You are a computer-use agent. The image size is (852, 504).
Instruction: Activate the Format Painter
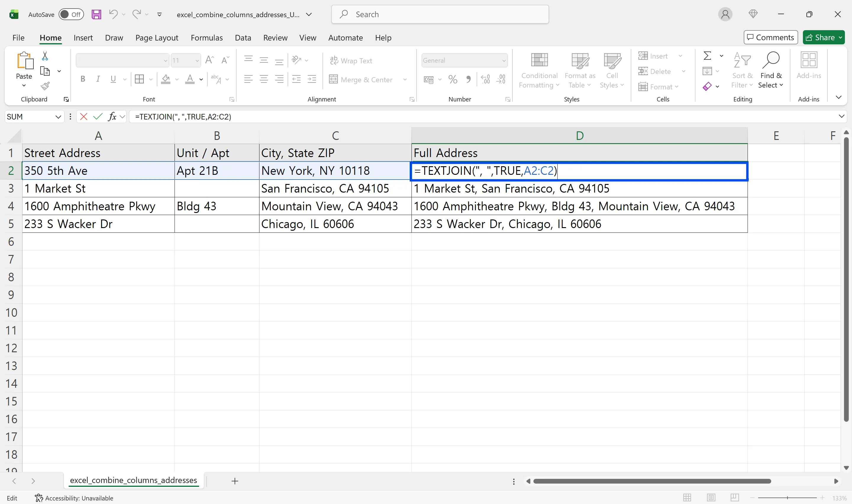tap(45, 86)
